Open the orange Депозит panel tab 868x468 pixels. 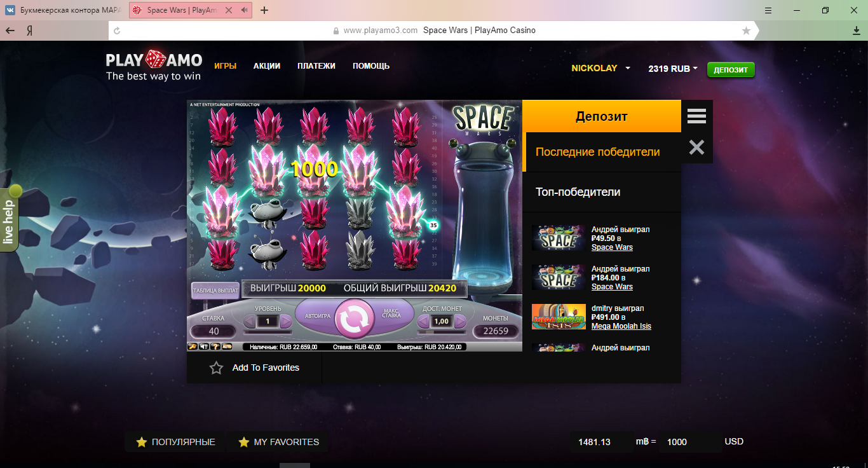pyautogui.click(x=602, y=116)
